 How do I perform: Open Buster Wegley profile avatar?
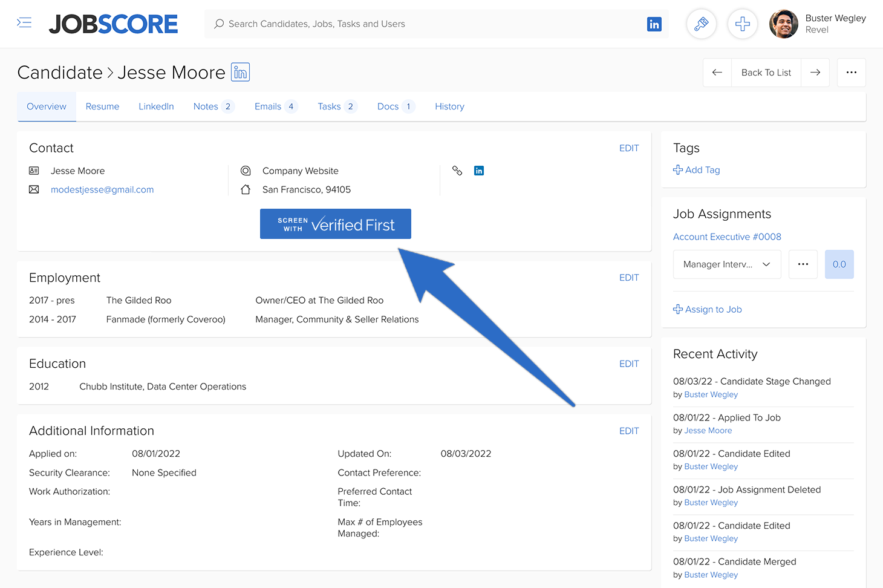(783, 24)
